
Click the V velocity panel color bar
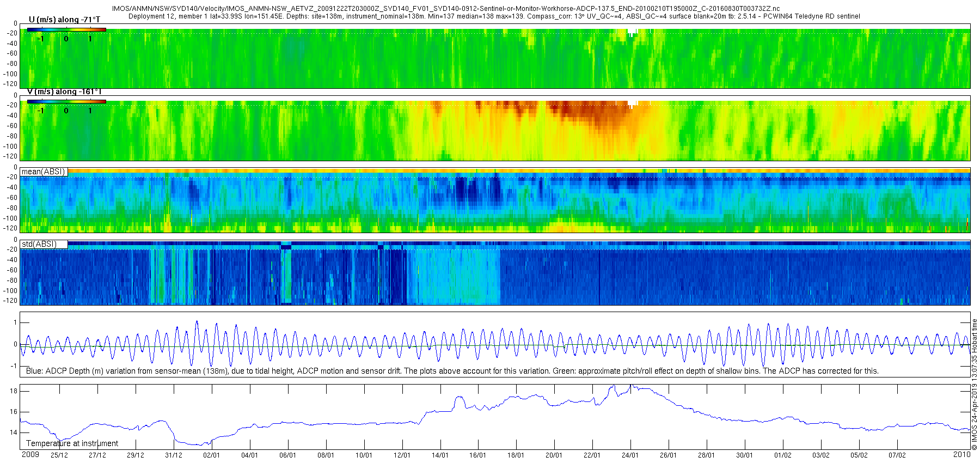click(x=66, y=101)
